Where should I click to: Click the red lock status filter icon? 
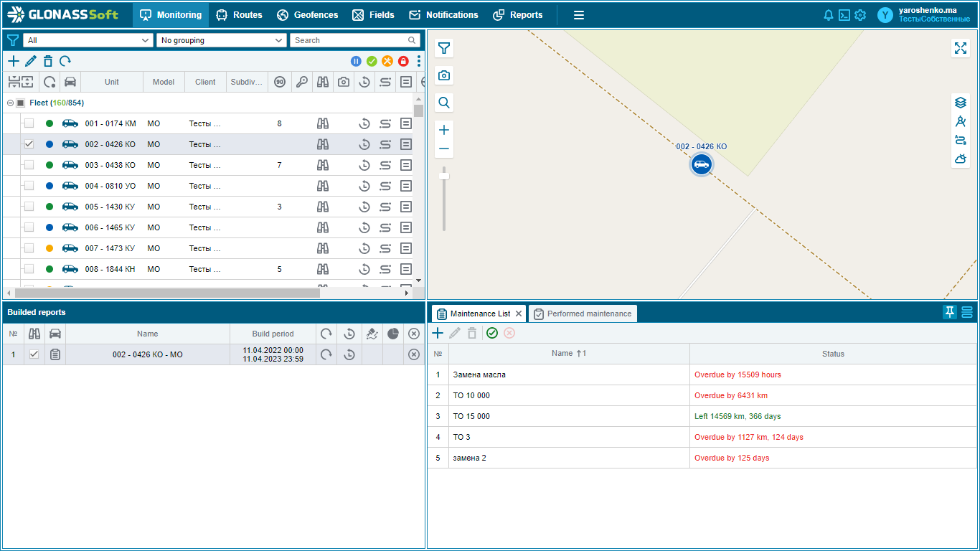[x=403, y=61]
